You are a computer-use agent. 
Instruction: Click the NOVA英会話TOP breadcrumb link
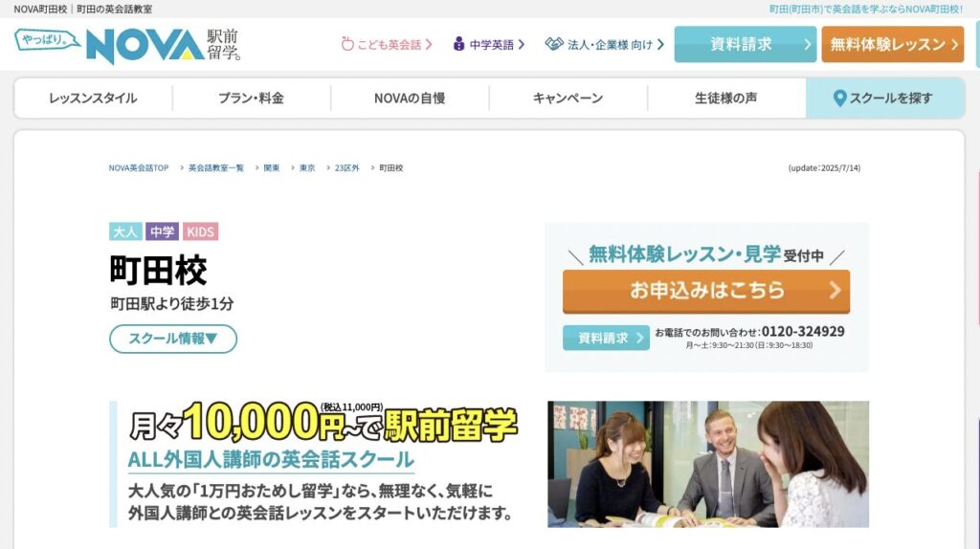click(x=139, y=168)
